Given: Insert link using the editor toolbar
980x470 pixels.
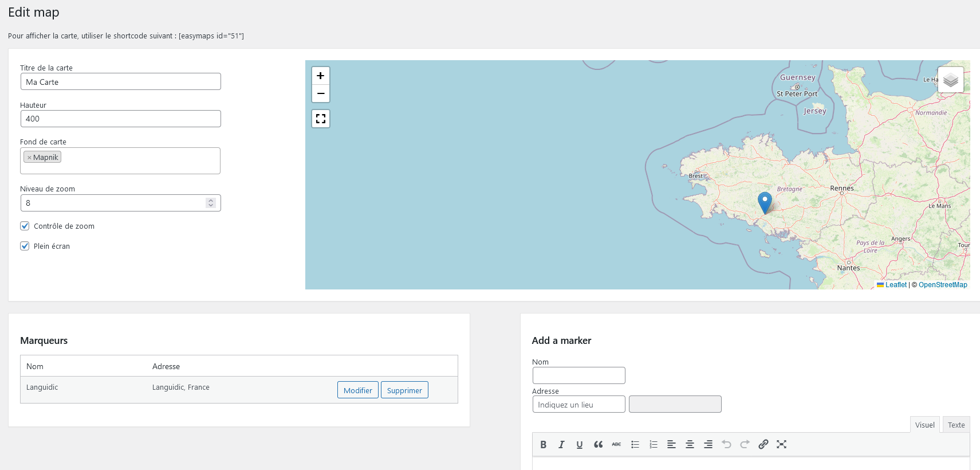Looking at the screenshot, I should coord(763,444).
